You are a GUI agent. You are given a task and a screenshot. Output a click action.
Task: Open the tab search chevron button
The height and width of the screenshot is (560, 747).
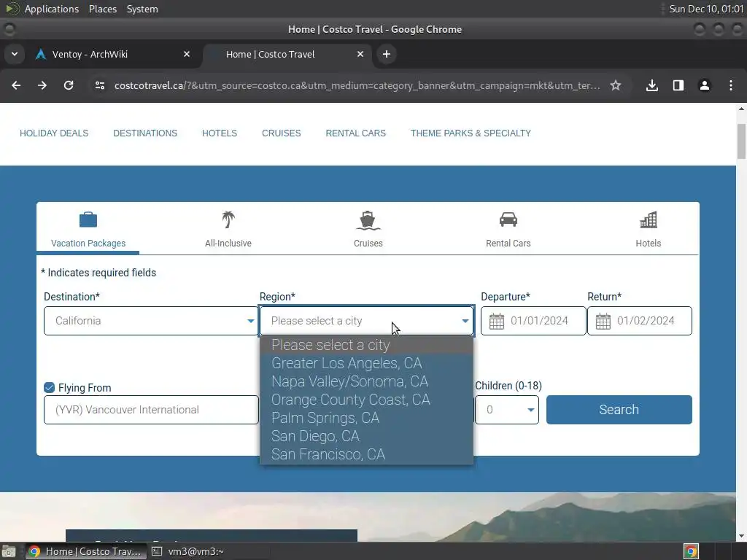click(x=15, y=54)
